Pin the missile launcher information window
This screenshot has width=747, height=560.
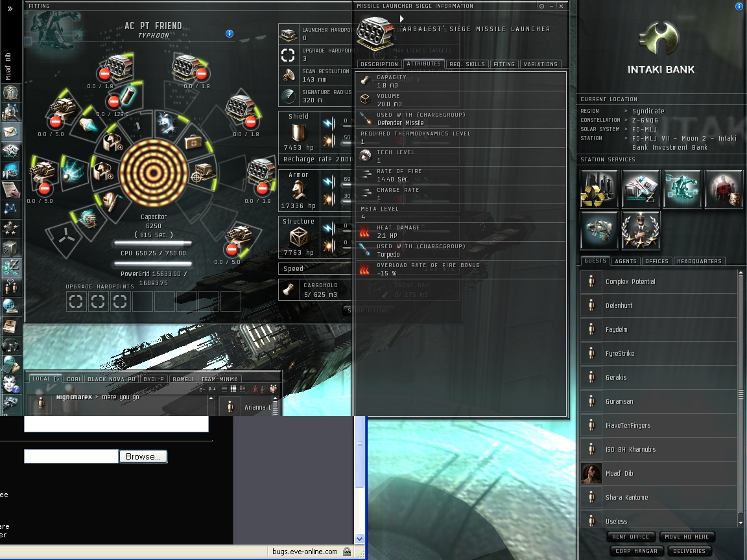coord(541,6)
